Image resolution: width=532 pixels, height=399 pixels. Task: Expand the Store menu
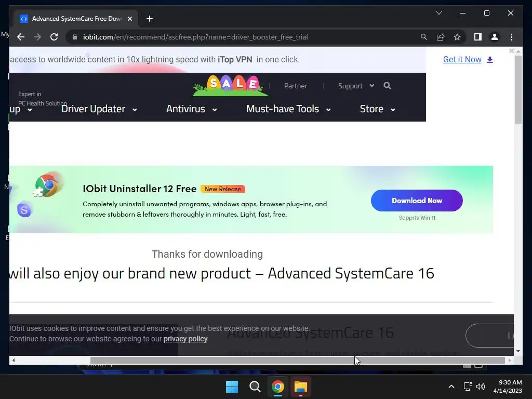(378, 109)
